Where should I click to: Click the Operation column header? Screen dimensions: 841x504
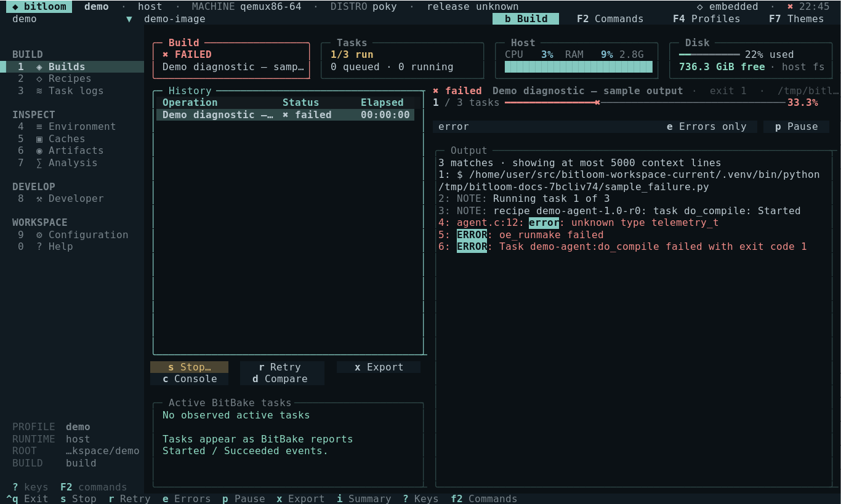point(190,103)
